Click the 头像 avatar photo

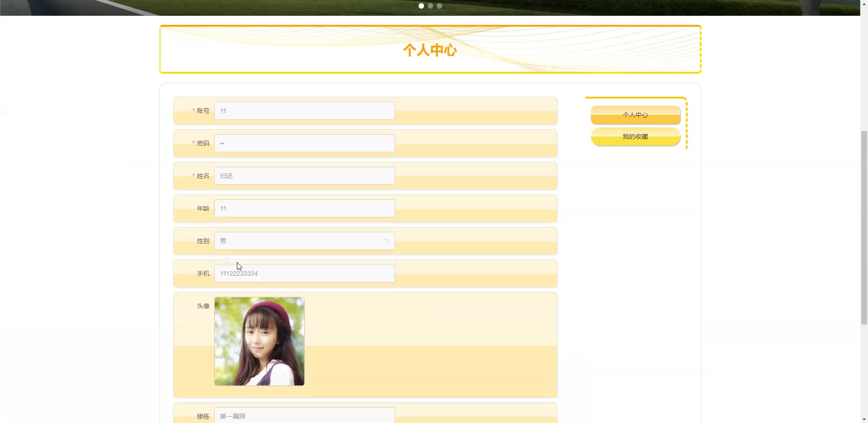coord(259,341)
